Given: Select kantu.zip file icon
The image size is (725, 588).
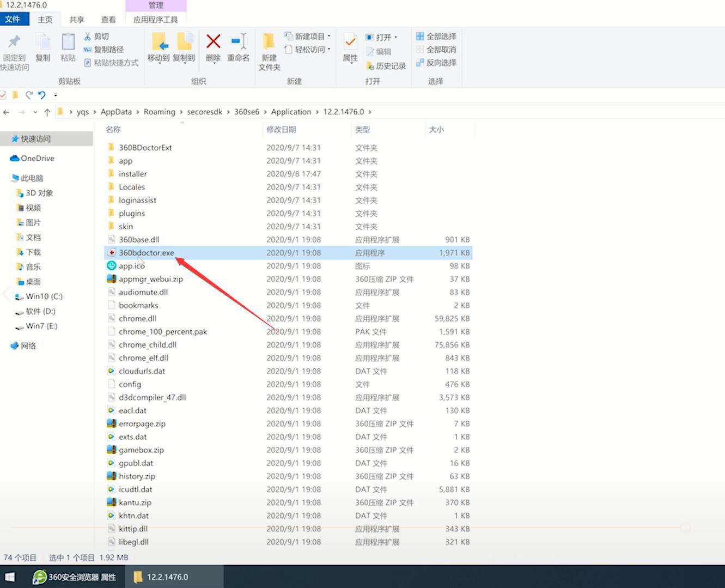Looking at the screenshot, I should pyautogui.click(x=111, y=502).
